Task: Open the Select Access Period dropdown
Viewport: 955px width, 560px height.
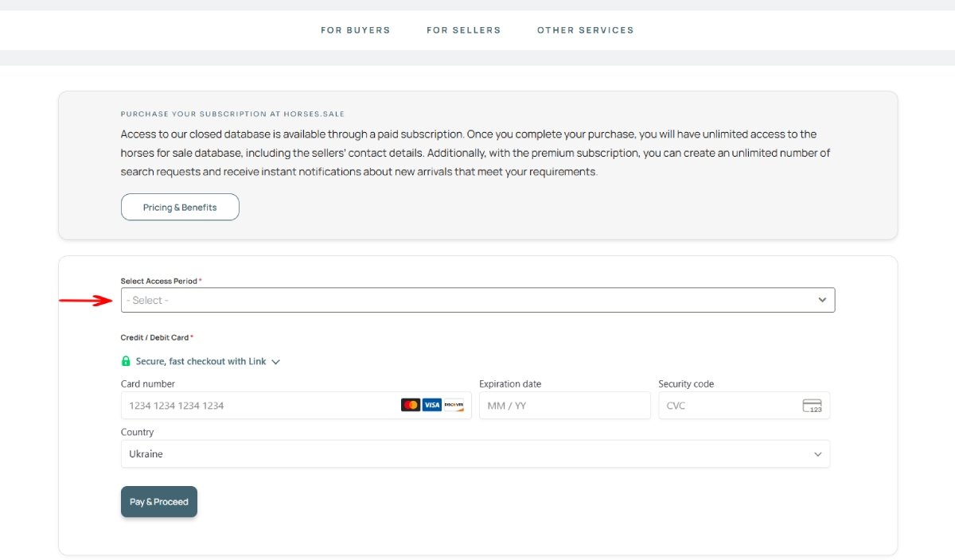Action: (x=470, y=300)
